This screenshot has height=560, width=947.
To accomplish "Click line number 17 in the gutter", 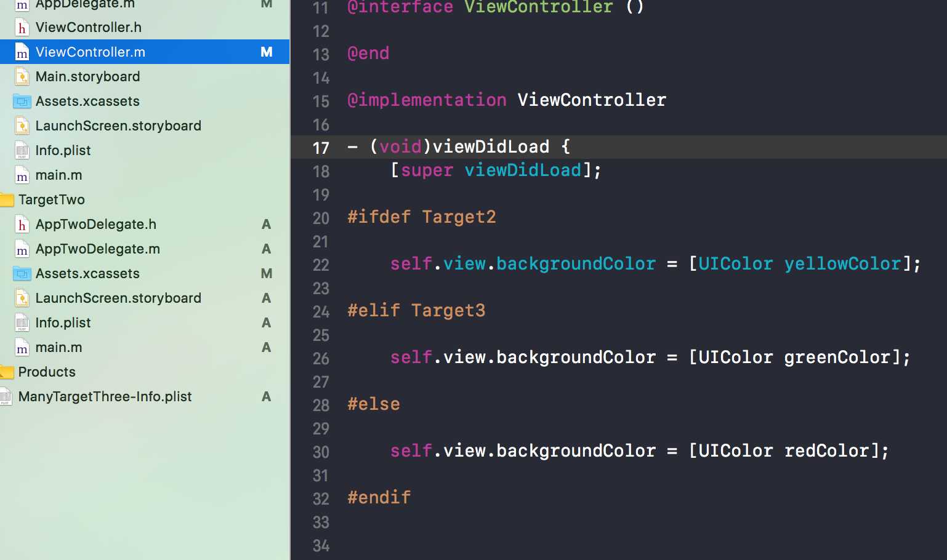I will (321, 148).
